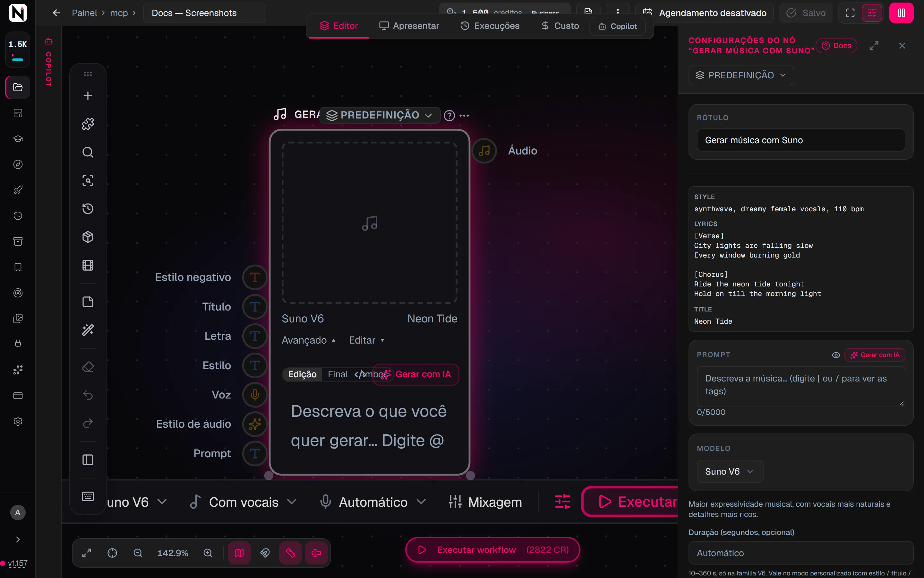Open the Automático voice dropdown
The width and height of the screenshot is (924, 578).
[373, 502]
